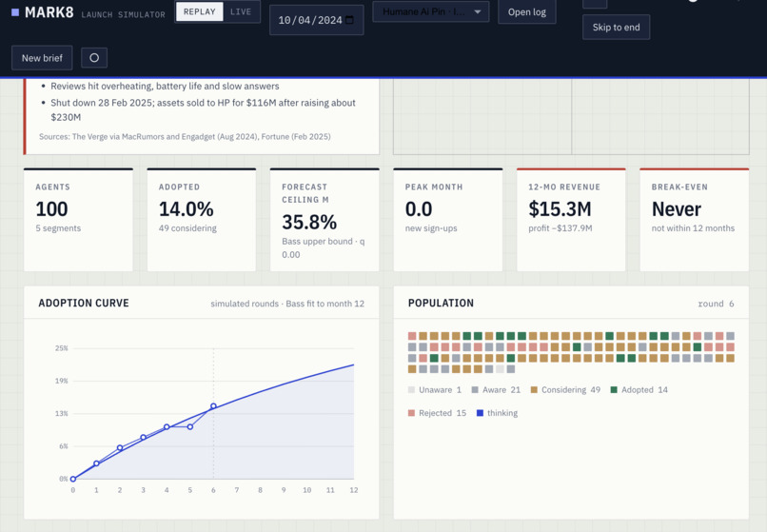Image resolution: width=767 pixels, height=532 pixels.
Task: Click the 'profit −$137.9M' text
Action: [560, 228]
